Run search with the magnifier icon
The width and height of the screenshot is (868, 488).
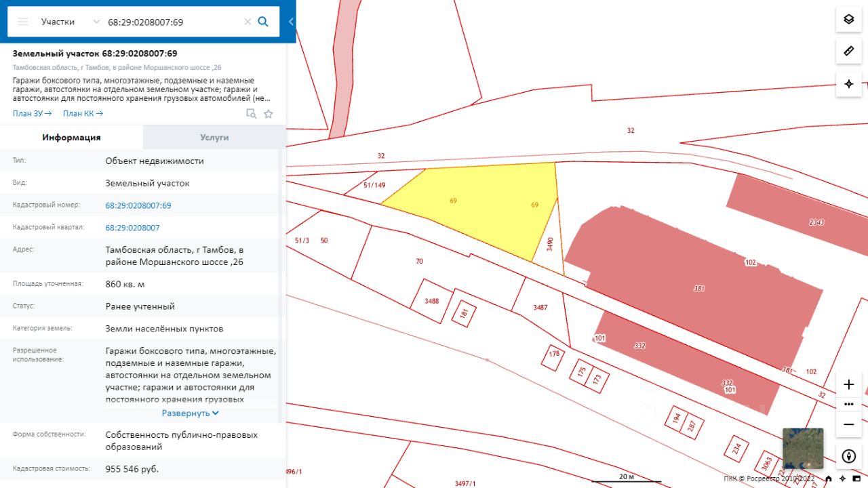click(x=263, y=22)
